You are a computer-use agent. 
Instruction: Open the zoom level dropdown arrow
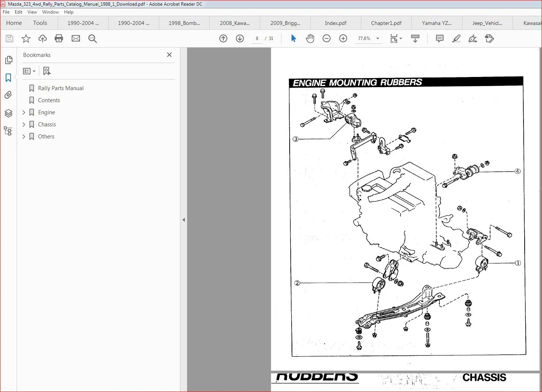tap(378, 38)
